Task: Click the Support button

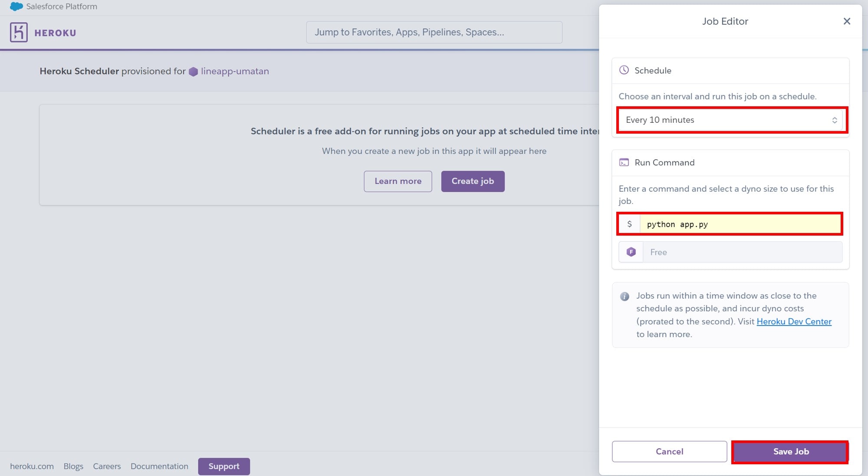Action: pos(224,466)
